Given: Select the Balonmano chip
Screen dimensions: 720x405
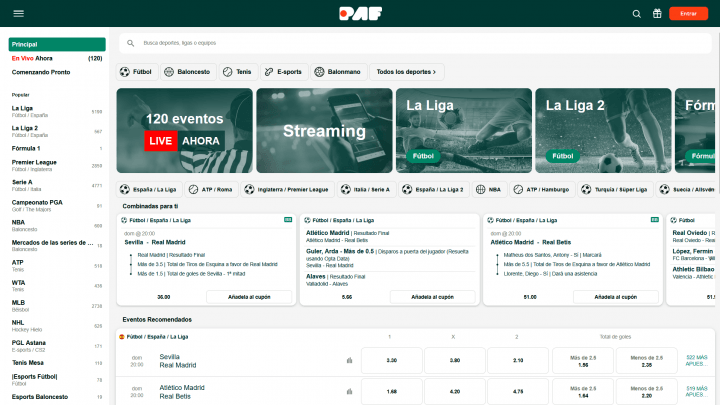Looking at the screenshot, I should (338, 72).
